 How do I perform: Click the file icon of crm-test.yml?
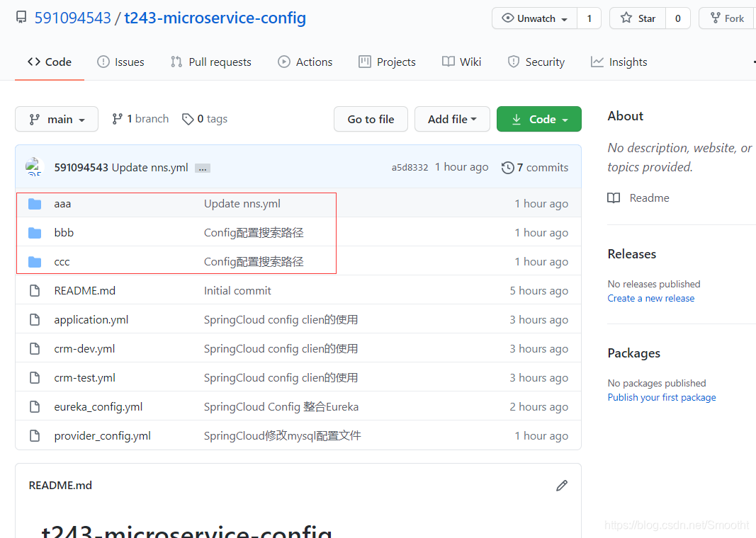pyautogui.click(x=35, y=377)
